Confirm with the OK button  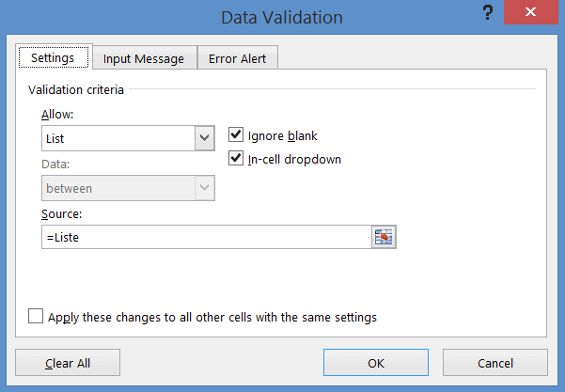(376, 363)
